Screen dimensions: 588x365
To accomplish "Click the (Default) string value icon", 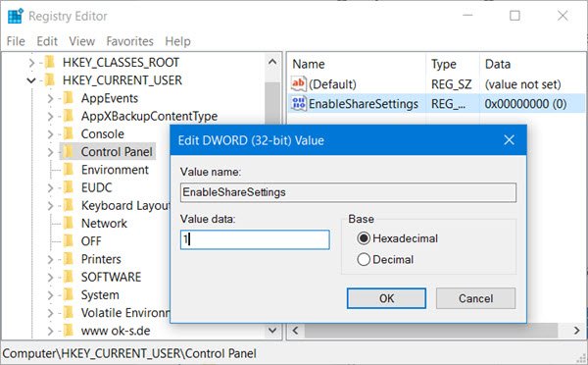I will (299, 83).
